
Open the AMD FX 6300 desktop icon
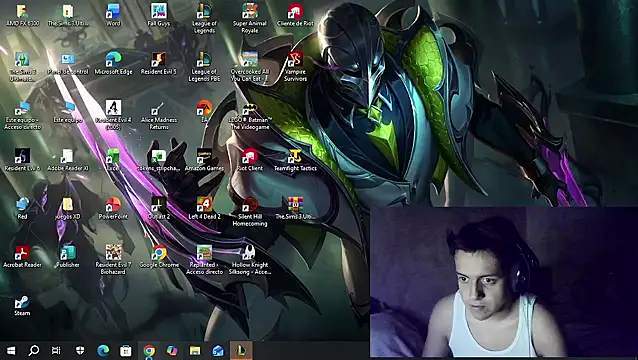22,15
